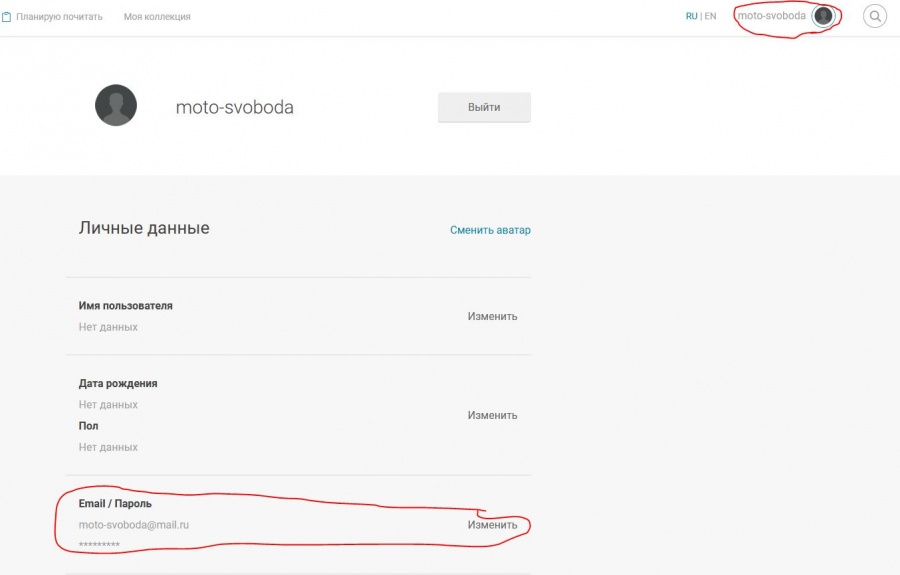Click the Дата рождения label
900x575 pixels.
tap(118, 383)
